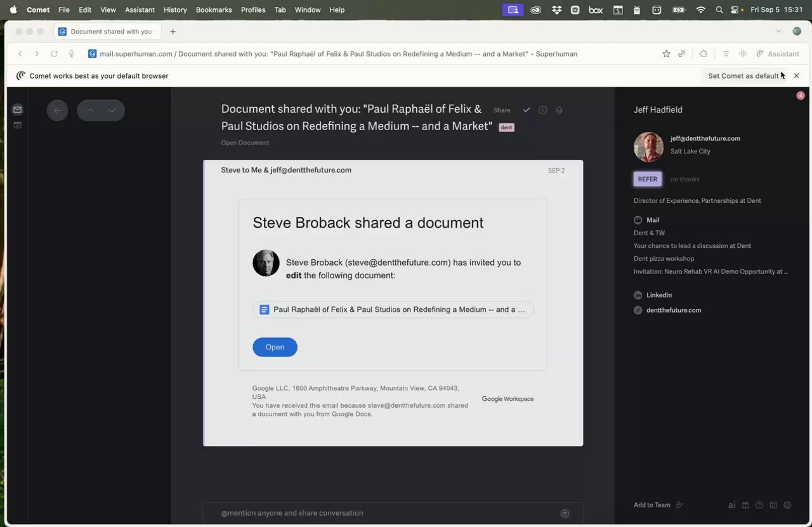Click the microphone icon in address bar

(x=71, y=54)
